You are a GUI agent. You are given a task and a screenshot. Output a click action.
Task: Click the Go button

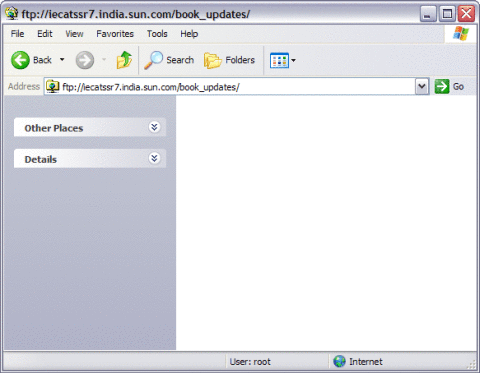click(x=449, y=87)
